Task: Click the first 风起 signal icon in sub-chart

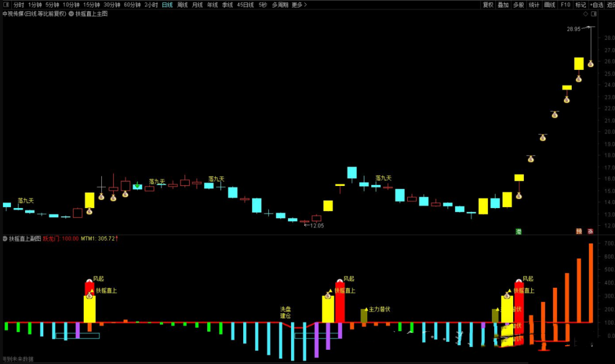Action: (89, 282)
